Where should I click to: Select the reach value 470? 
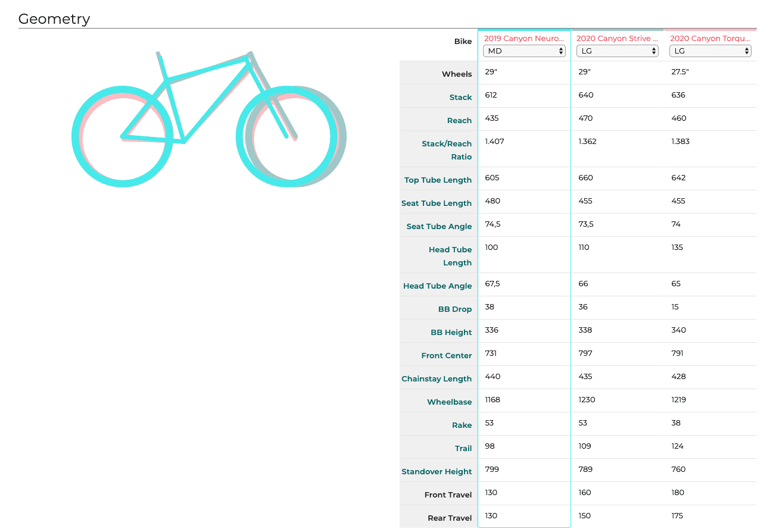pos(586,118)
